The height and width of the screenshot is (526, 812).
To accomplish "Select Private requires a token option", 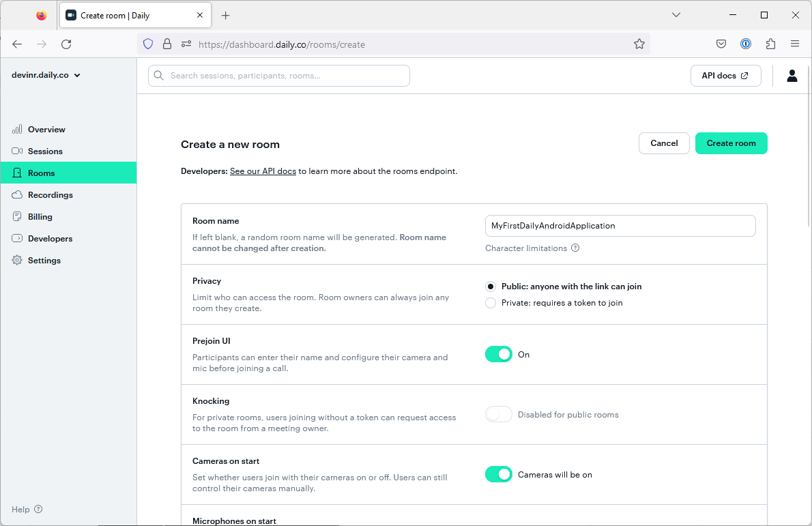I will point(491,303).
